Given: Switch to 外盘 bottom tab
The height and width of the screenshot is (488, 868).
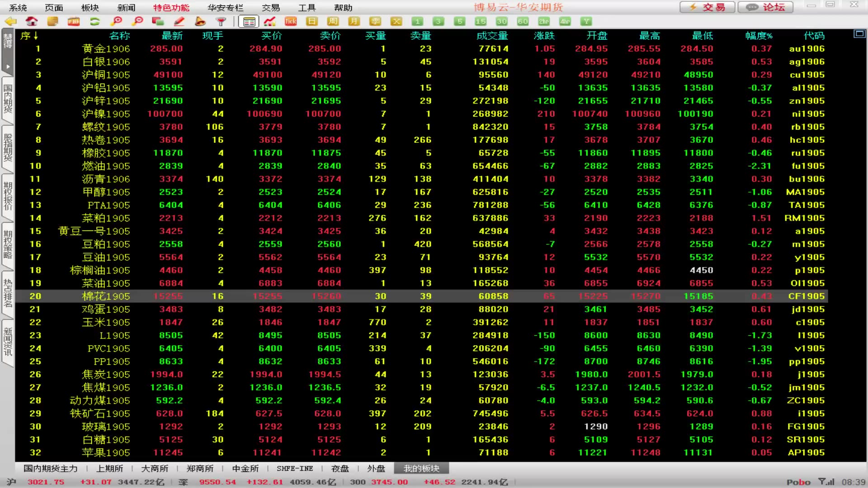Looking at the screenshot, I should click(376, 469).
